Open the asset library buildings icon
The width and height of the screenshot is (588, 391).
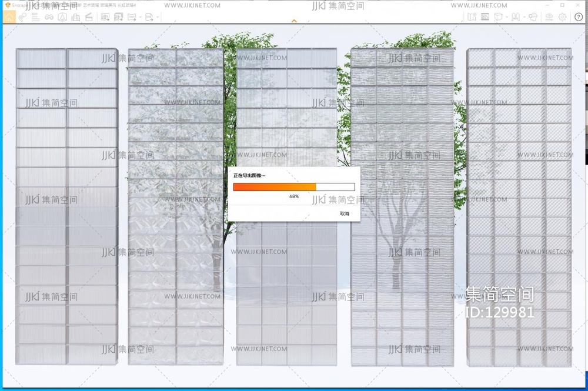pos(75,17)
